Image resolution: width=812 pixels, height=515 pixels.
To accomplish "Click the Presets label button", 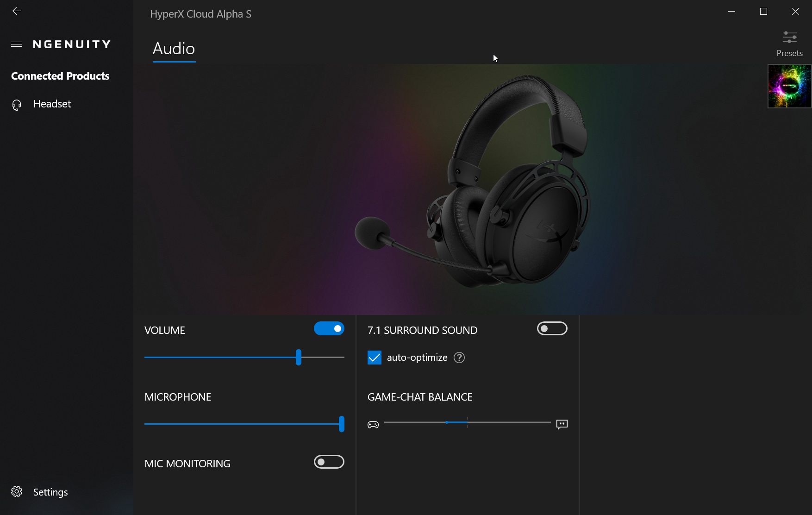I will (789, 53).
